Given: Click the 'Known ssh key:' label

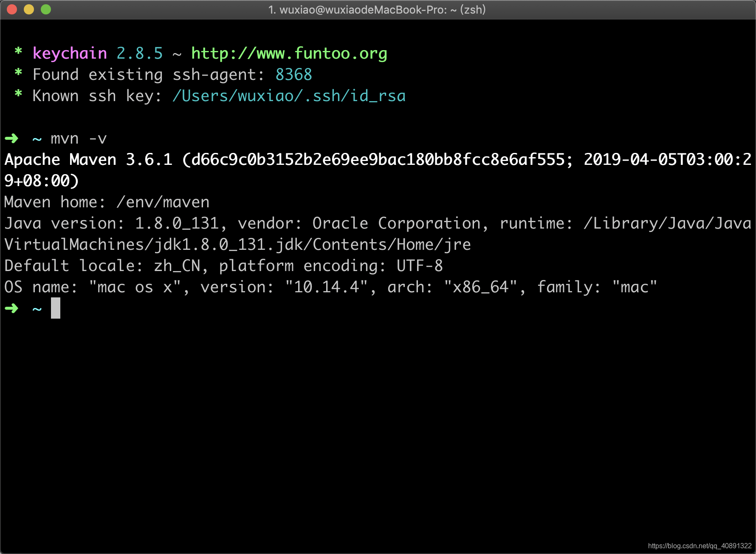Looking at the screenshot, I should pyautogui.click(x=97, y=96).
